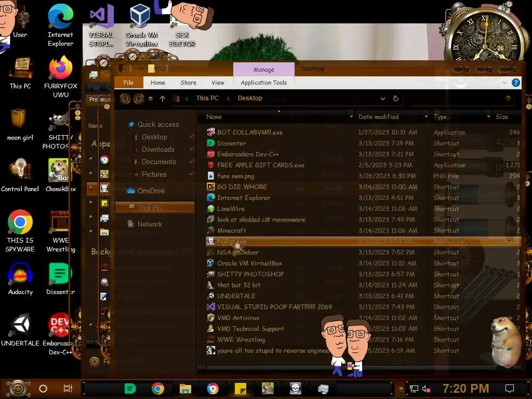Click the Explorer help question mark icon
The width and height of the screenshot is (532, 399).
click(x=516, y=83)
